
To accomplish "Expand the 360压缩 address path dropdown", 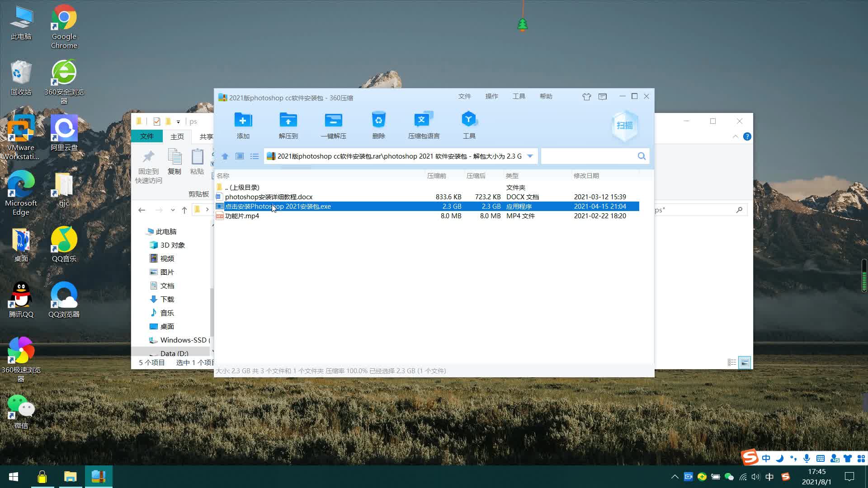I will coord(530,156).
